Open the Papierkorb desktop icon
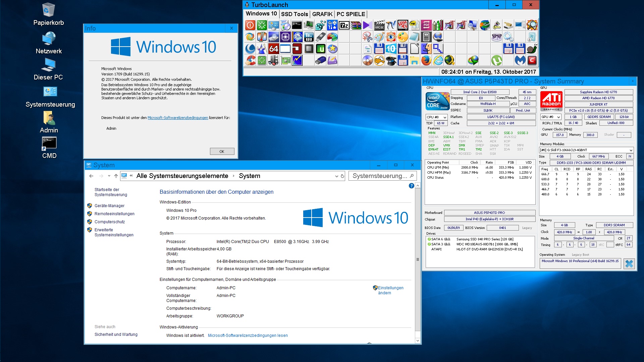The image size is (644, 362). (49, 14)
